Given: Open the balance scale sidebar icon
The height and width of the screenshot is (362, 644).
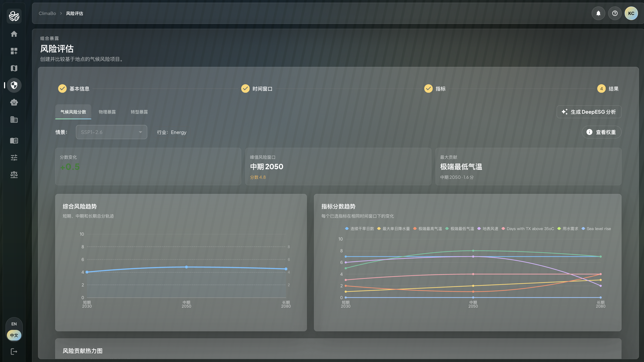Looking at the screenshot, I should click(14, 175).
